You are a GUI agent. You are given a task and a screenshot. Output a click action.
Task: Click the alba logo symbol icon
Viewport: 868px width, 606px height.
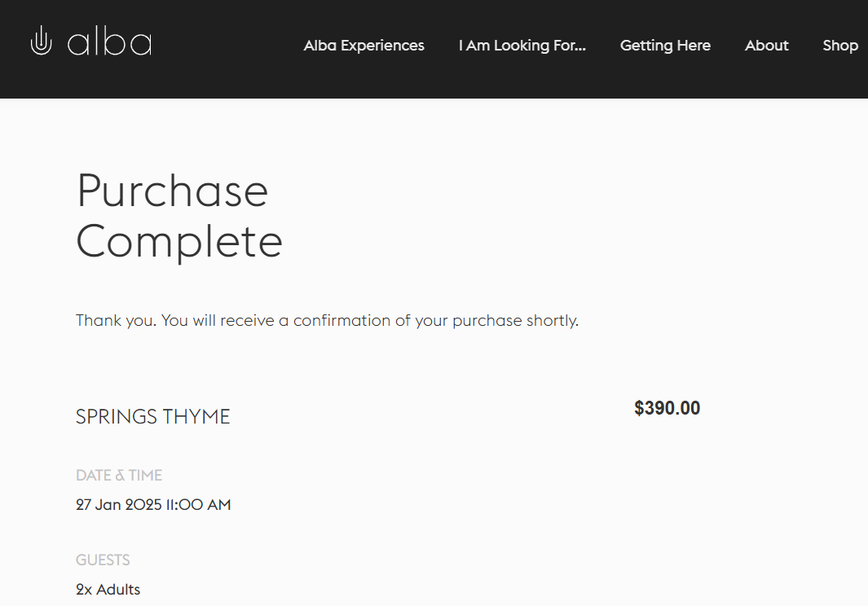coord(41,42)
